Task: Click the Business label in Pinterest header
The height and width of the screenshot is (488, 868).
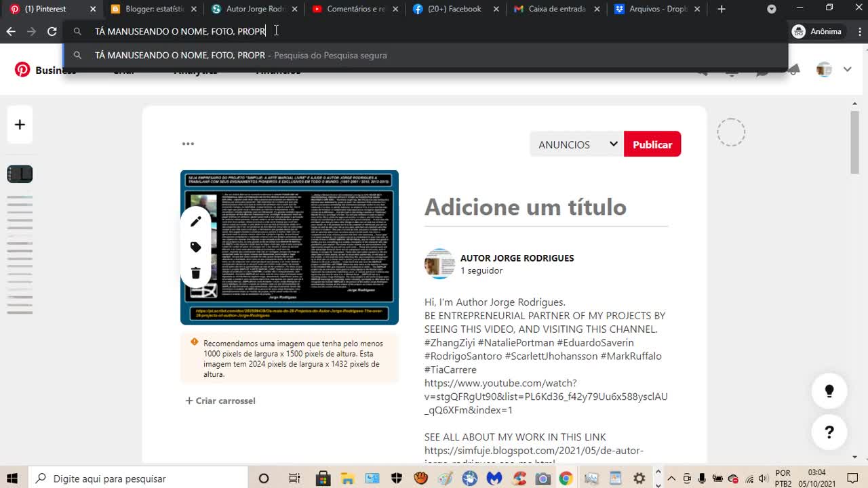Action: (56, 70)
